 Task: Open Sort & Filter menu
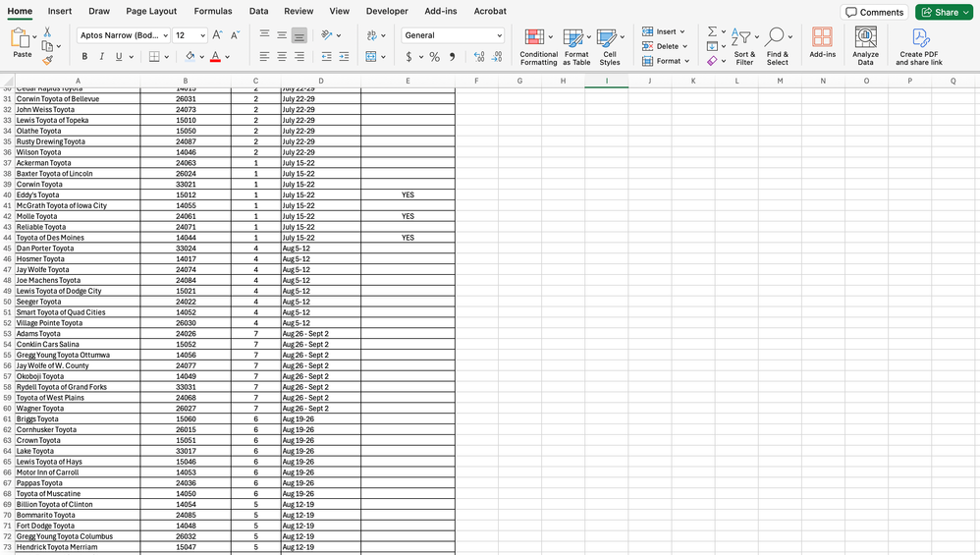[744, 46]
